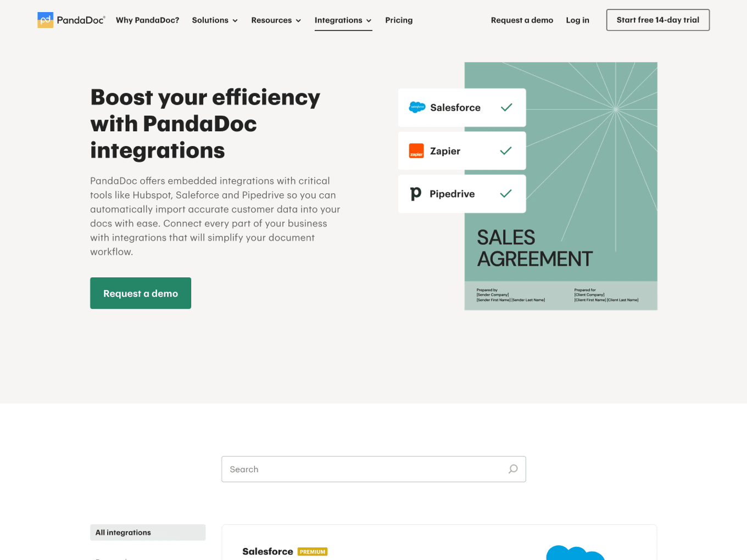Click the Pipedrive 'p' icon

[416, 193]
